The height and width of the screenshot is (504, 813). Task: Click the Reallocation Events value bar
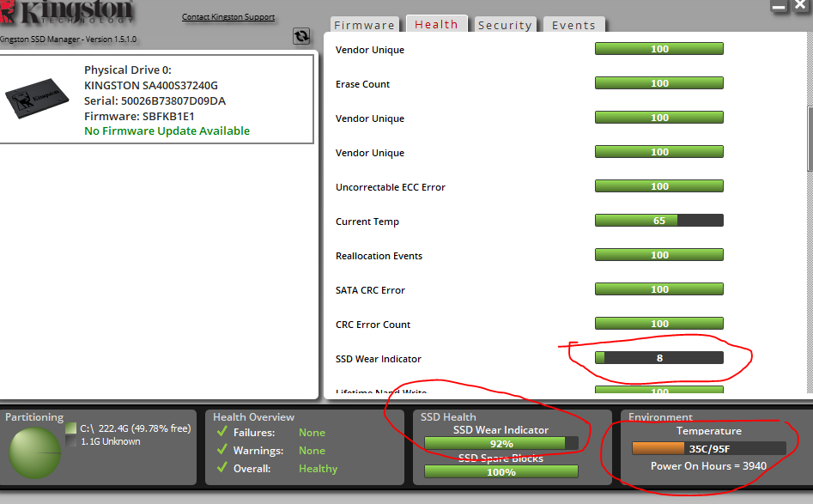coord(659,255)
